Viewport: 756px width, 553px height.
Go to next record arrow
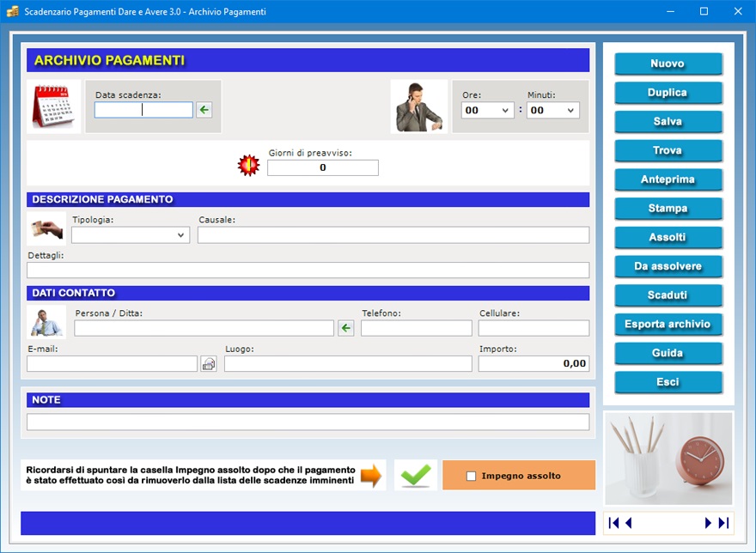coord(708,523)
